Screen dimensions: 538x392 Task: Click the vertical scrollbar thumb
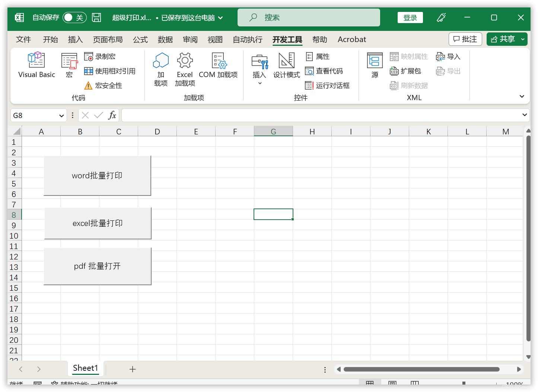[x=528, y=238]
